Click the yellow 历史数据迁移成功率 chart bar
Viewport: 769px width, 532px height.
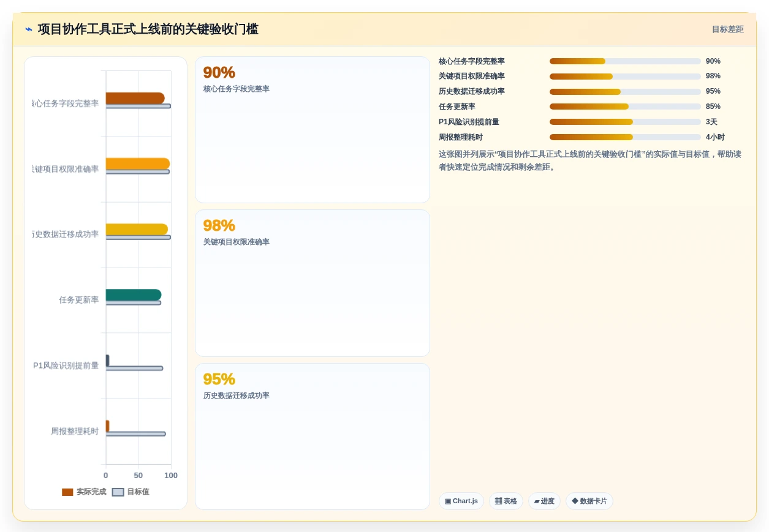(x=137, y=229)
